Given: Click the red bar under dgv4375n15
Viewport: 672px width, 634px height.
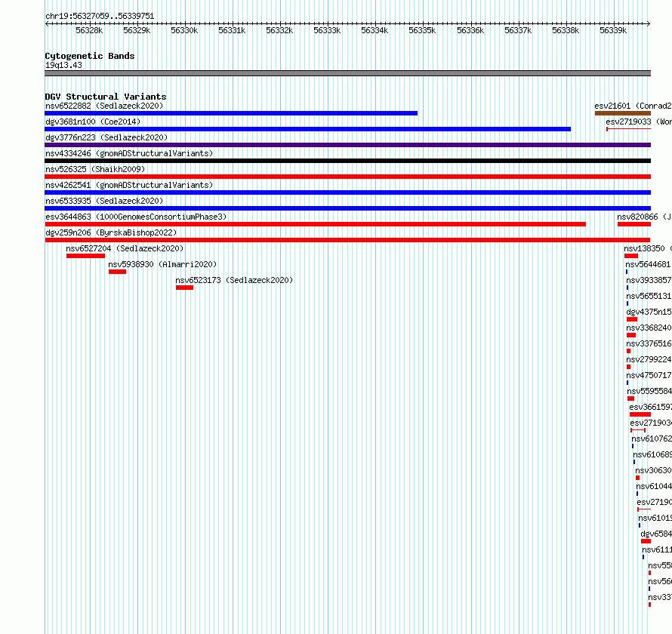Looking at the screenshot, I should click(x=632, y=319).
